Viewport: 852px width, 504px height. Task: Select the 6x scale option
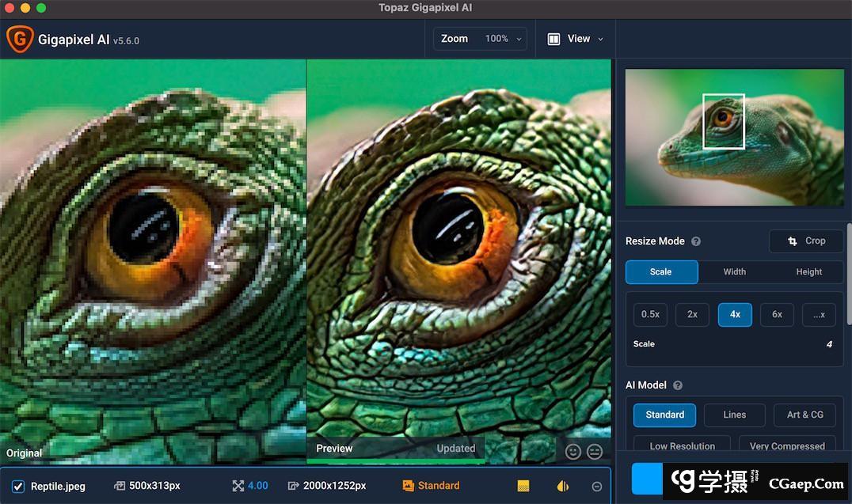(777, 314)
